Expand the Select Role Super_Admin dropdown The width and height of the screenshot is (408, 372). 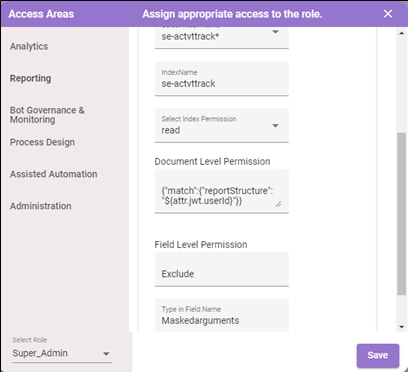pos(62,353)
